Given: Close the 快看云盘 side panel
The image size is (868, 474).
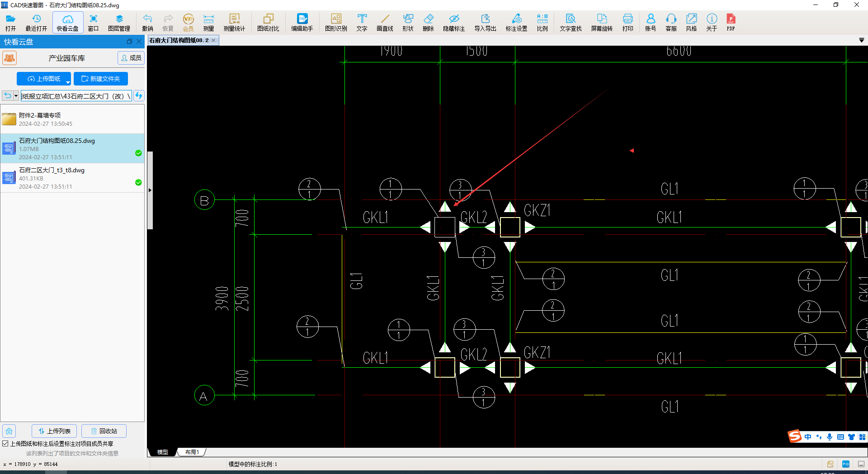Looking at the screenshot, I should [139, 42].
